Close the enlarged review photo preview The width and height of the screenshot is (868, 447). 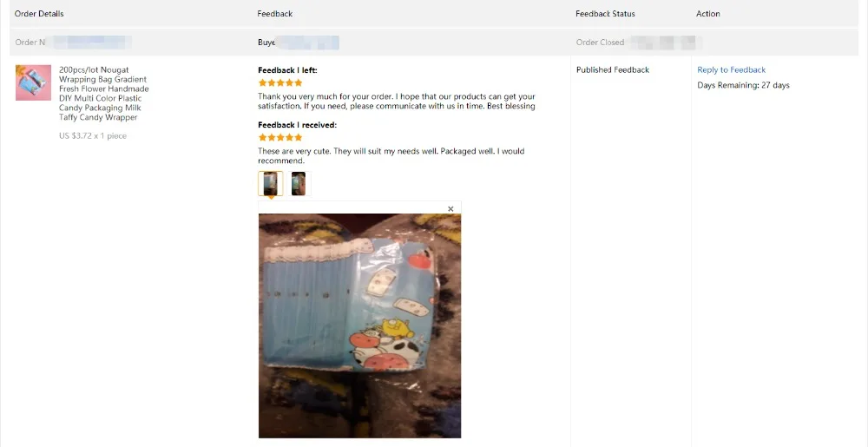tap(450, 208)
